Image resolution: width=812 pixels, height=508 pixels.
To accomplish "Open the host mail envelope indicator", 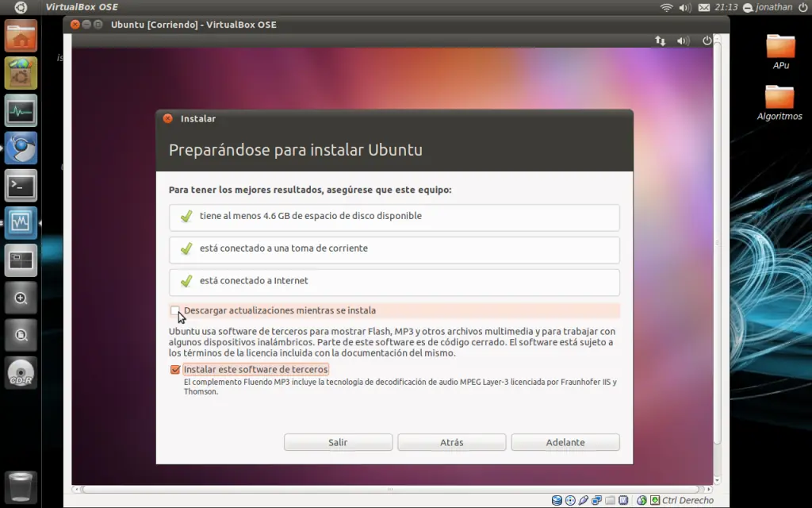I will click(704, 7).
